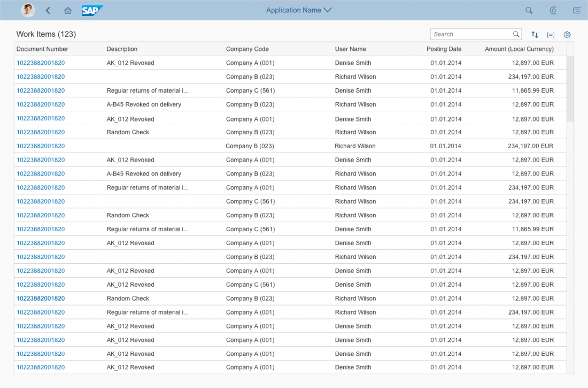
Task: Open the CoPilot icon in the header
Action: [x=553, y=10]
